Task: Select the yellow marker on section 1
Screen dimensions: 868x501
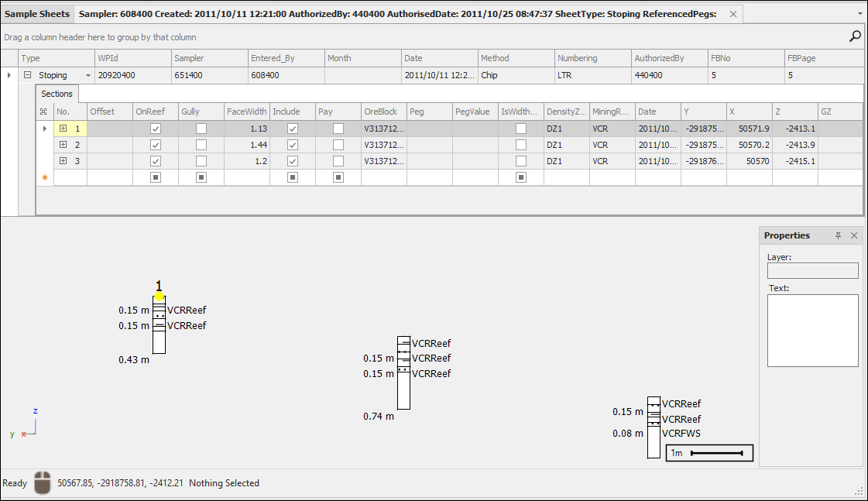Action: 159,297
